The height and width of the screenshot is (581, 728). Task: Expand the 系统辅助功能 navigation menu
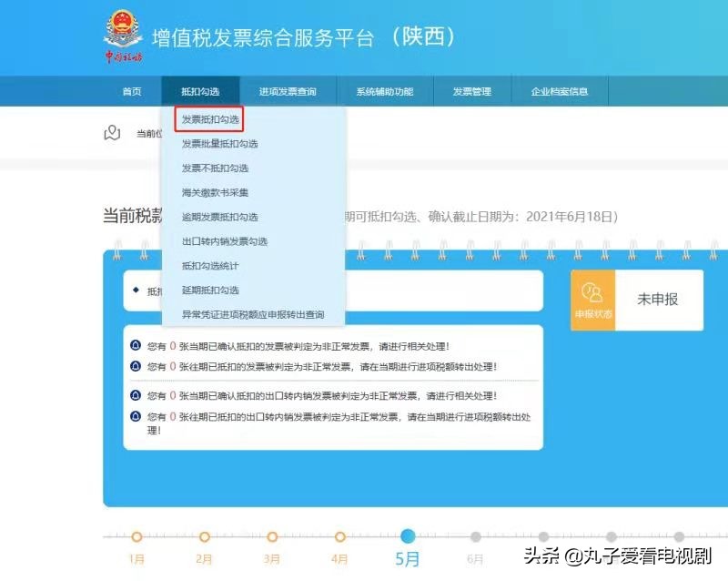384,92
